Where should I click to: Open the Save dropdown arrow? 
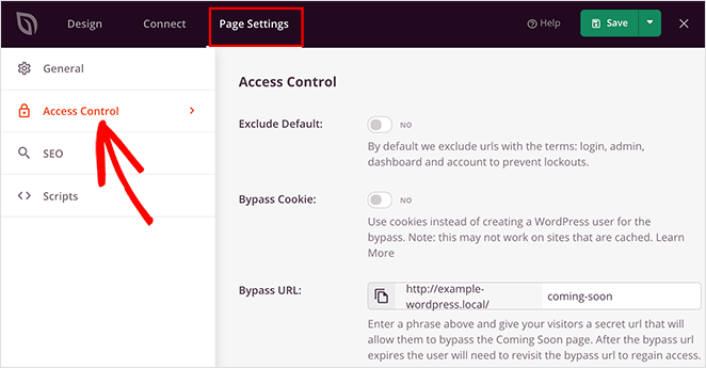650,23
